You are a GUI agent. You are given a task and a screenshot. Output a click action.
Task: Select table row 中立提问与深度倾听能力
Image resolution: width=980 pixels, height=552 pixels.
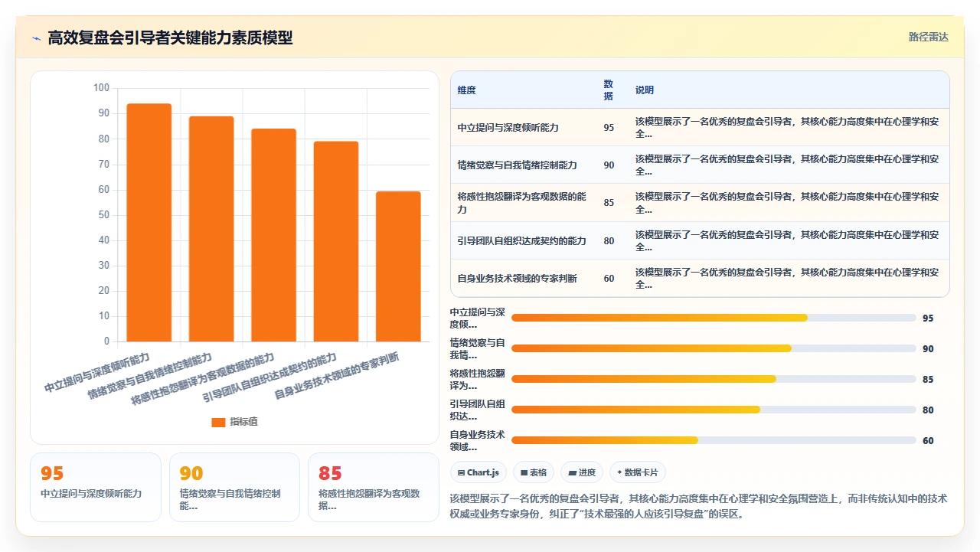click(x=700, y=127)
